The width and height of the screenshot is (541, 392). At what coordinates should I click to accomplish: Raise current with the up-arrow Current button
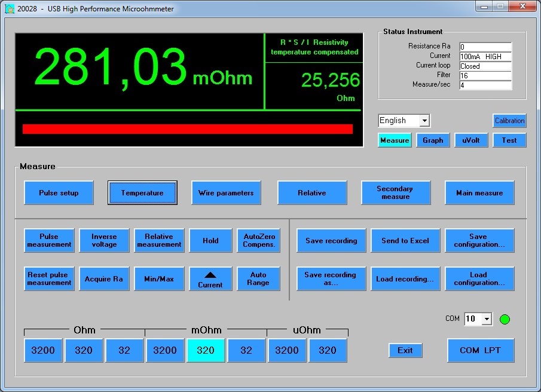[210, 279]
